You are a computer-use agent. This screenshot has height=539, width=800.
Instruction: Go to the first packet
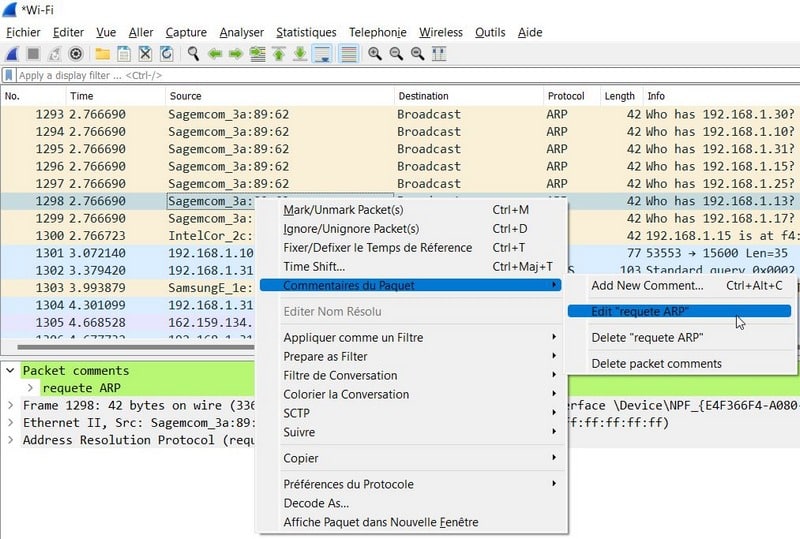pos(279,54)
